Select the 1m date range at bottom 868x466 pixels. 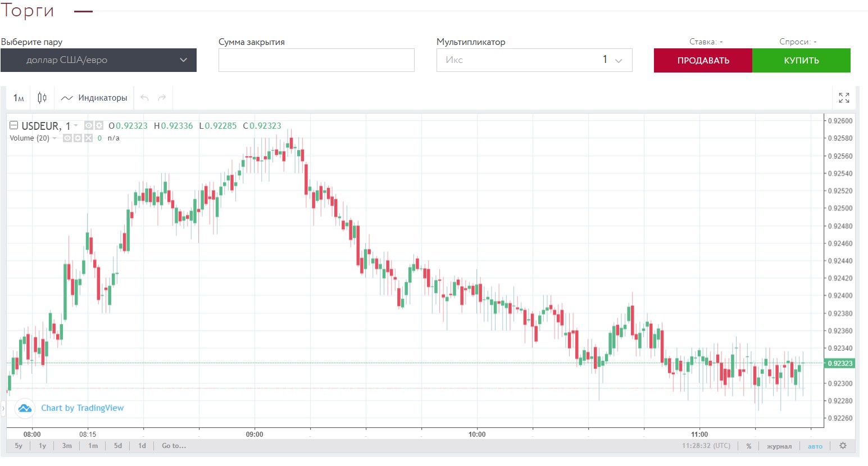pyautogui.click(x=93, y=446)
